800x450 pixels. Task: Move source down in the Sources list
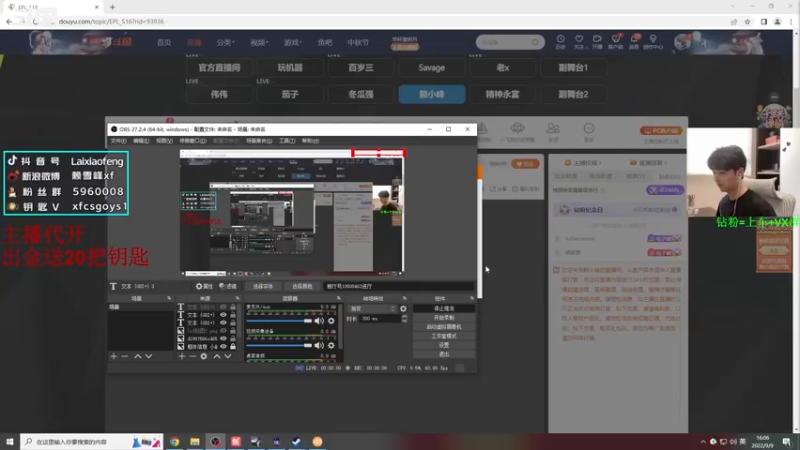tap(228, 356)
